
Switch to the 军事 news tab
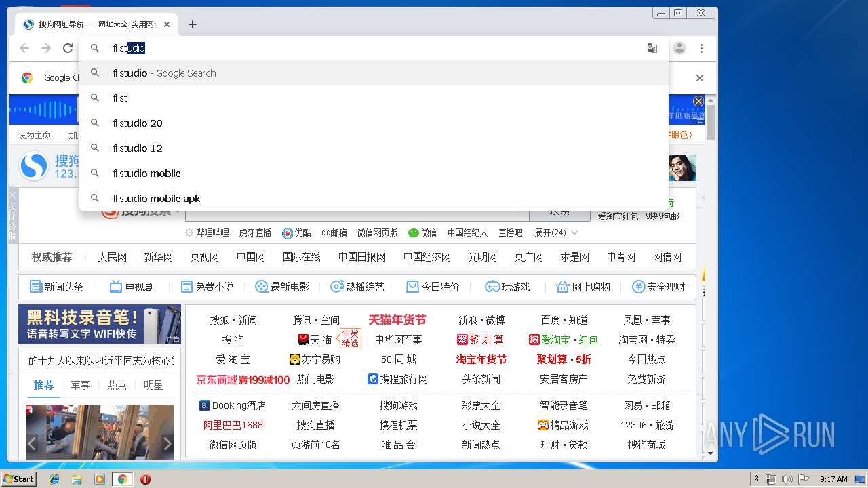[x=80, y=385]
